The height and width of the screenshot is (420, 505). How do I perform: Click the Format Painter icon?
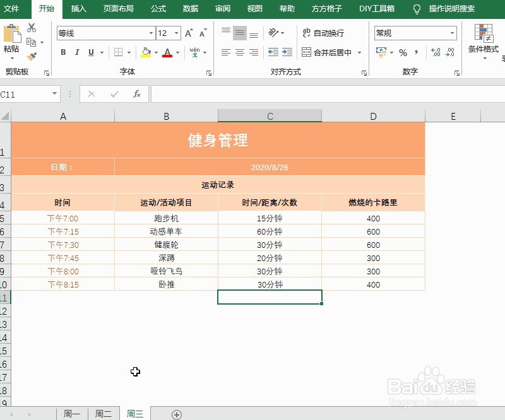coord(33,55)
